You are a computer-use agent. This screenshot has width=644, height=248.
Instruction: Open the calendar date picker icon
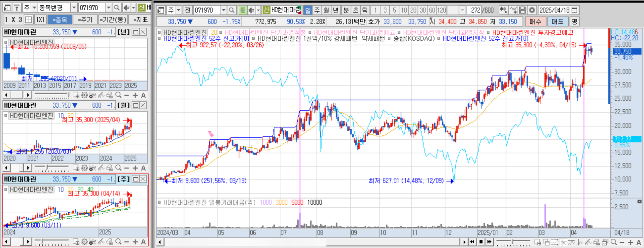point(575,10)
